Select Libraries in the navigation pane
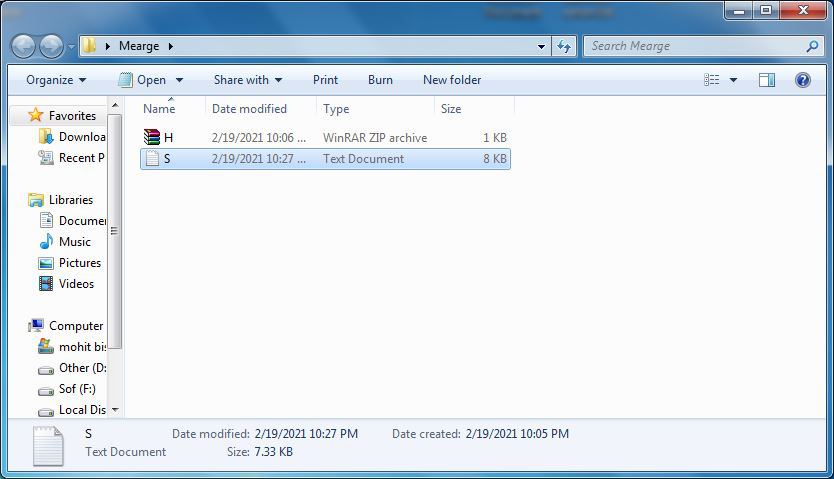 tap(71, 200)
